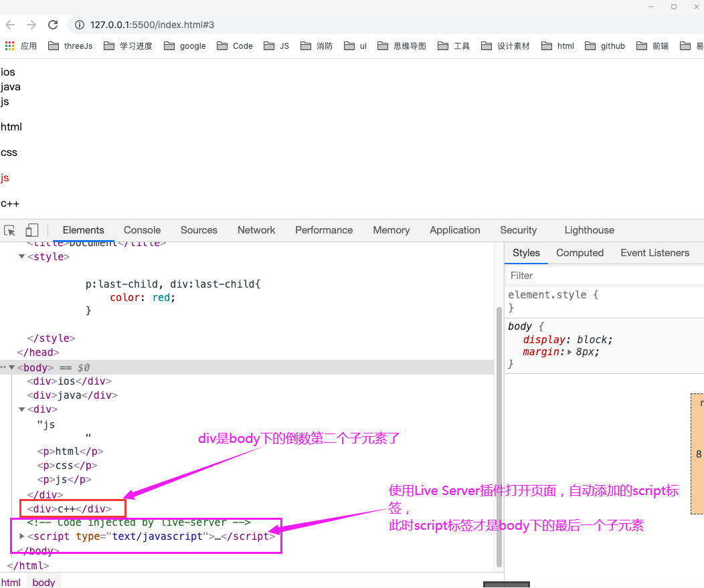Click the element.style rule block
The width and height of the screenshot is (704, 588).
pyautogui.click(x=605, y=301)
